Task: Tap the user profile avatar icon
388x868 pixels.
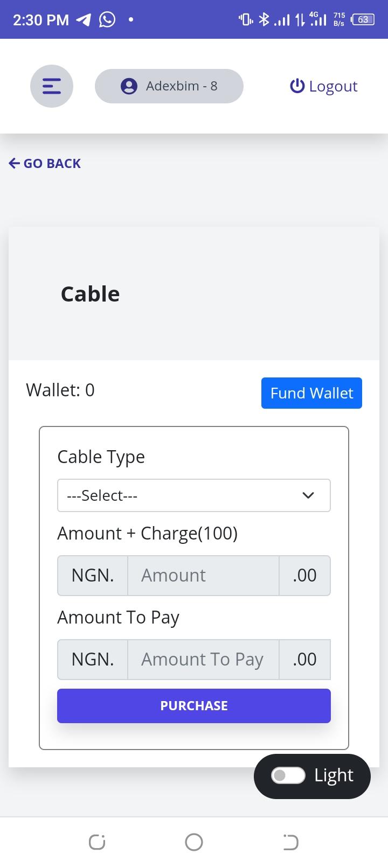Action: point(129,86)
